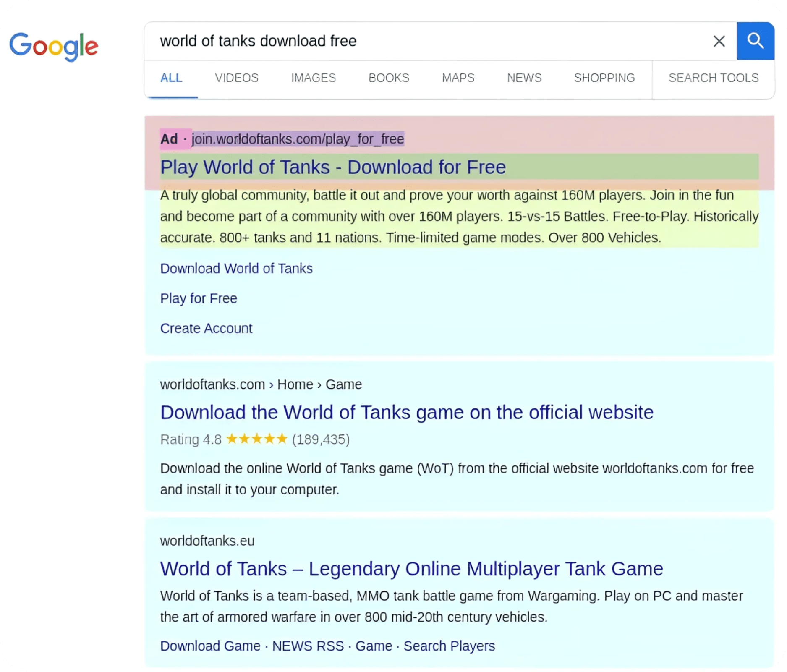Click the 'NEWS RSS' sitelink
This screenshot has height=672, width=787.
point(308,646)
